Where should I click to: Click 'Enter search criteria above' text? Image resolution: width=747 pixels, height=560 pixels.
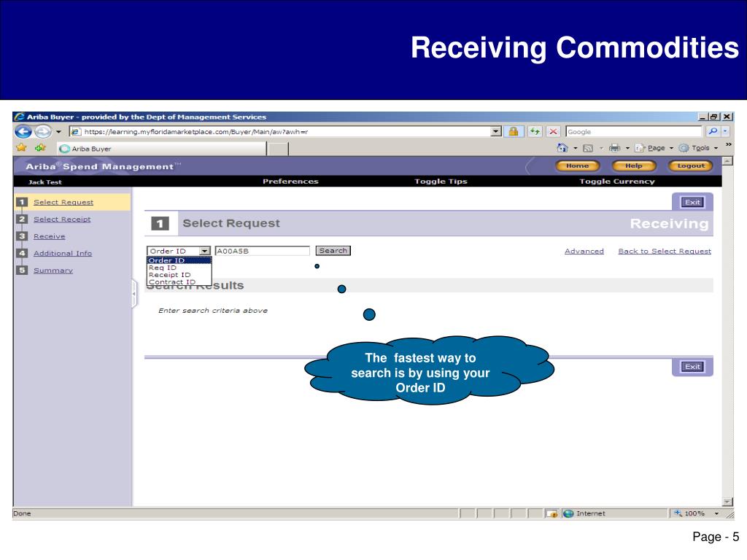pyautogui.click(x=213, y=311)
